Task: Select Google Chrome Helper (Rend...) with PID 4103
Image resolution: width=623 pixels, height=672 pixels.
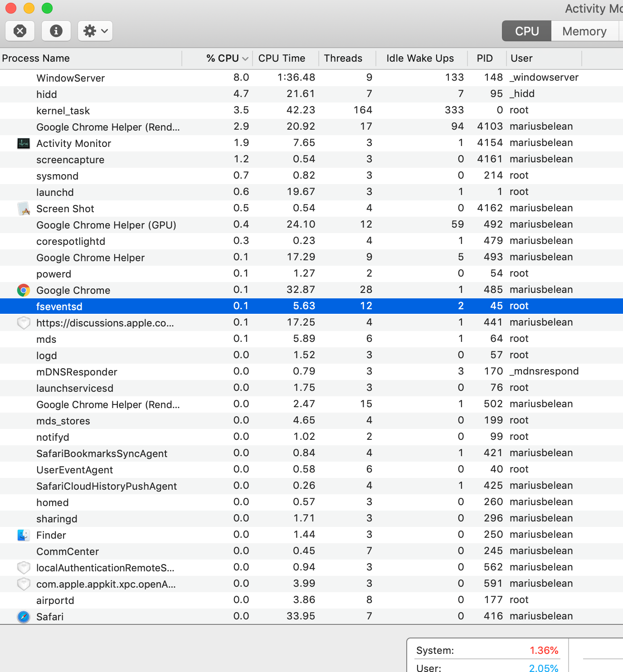Action: 108,127
